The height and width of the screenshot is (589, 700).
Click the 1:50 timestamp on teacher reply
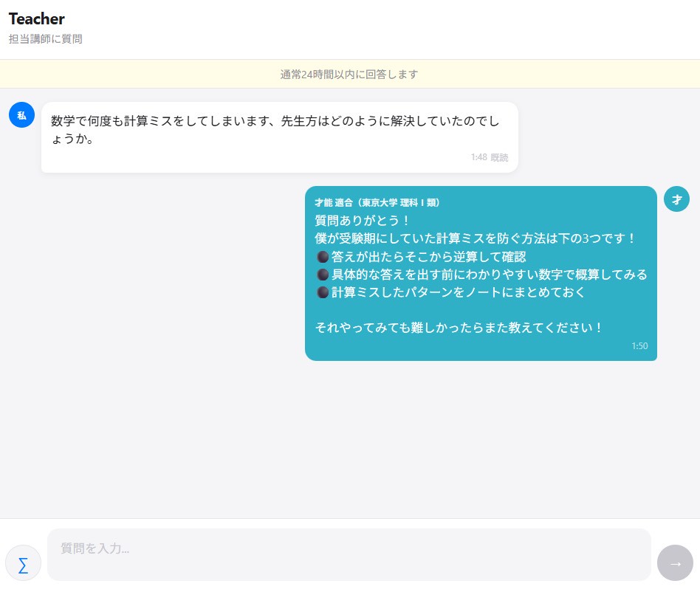point(639,346)
